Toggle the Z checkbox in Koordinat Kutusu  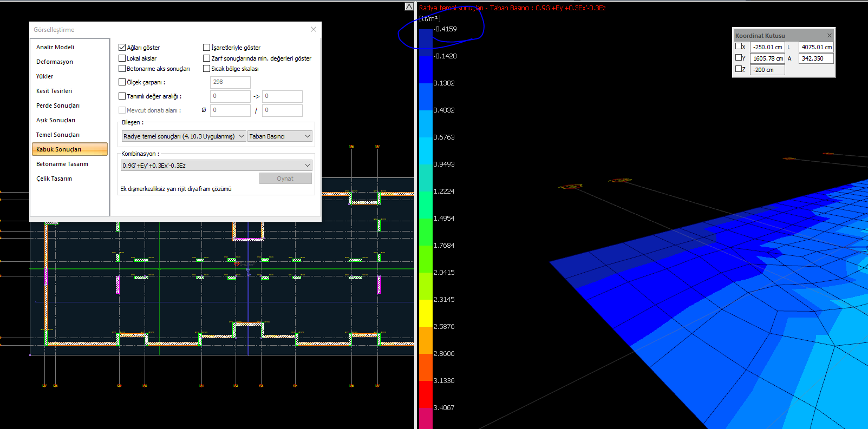coord(739,69)
